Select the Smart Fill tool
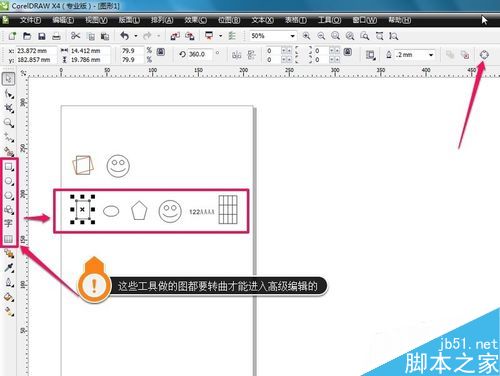Image resolution: width=500 pixels, height=376 pixels. coord(9,152)
